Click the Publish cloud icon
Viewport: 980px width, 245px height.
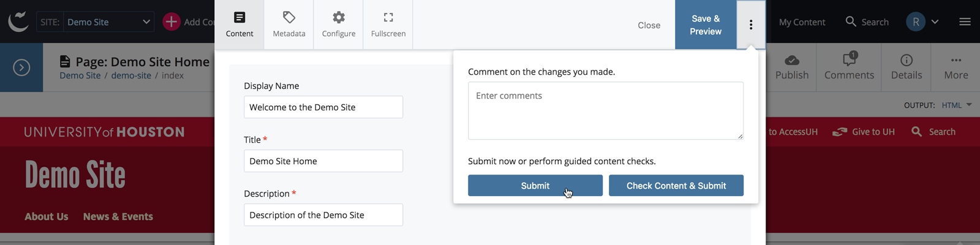coord(792,60)
